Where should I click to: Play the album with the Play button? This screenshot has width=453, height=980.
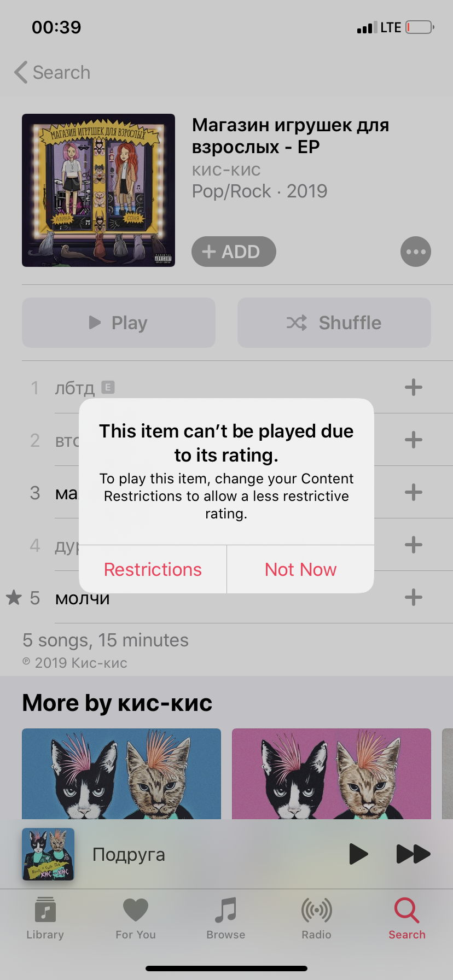pyautogui.click(x=119, y=323)
